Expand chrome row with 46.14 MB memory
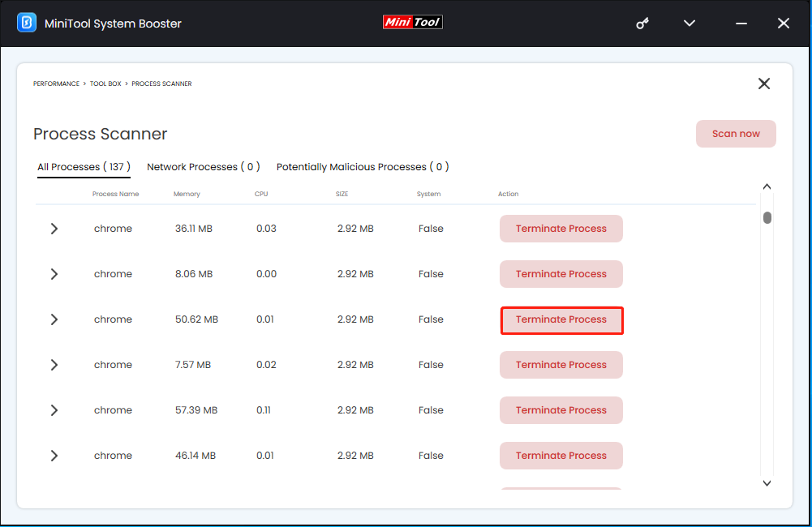The width and height of the screenshot is (812, 527). pyautogui.click(x=54, y=456)
